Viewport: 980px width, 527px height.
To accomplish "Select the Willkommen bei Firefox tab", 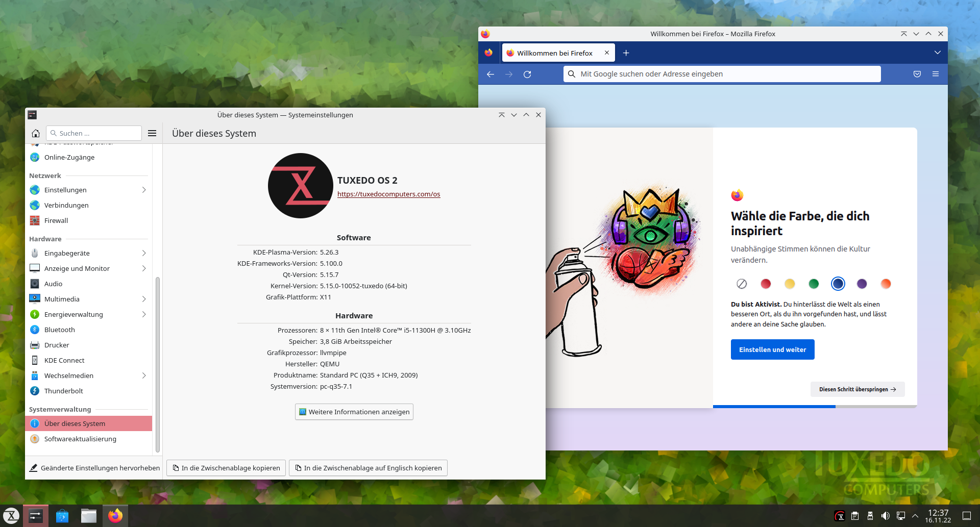I will [x=554, y=53].
